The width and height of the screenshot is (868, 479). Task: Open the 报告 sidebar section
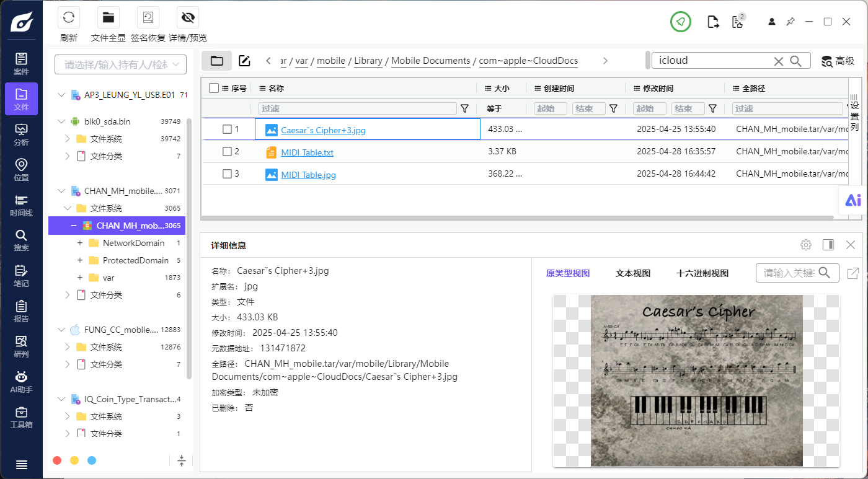pos(21,311)
